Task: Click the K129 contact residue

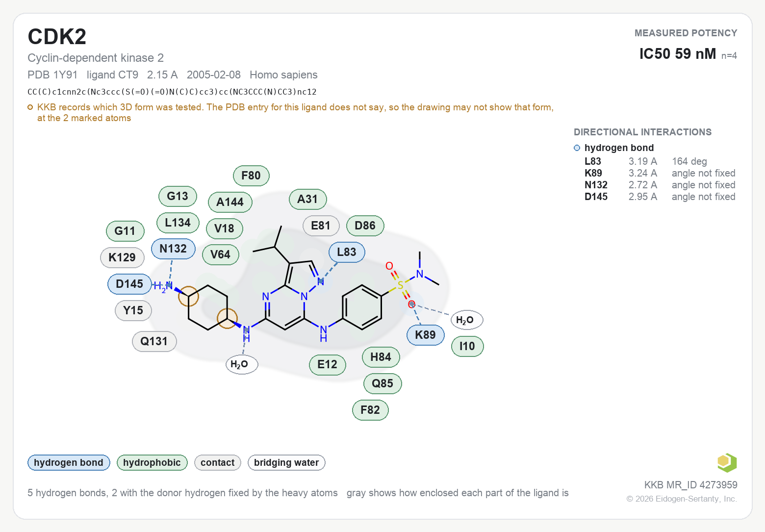Action: point(122,257)
